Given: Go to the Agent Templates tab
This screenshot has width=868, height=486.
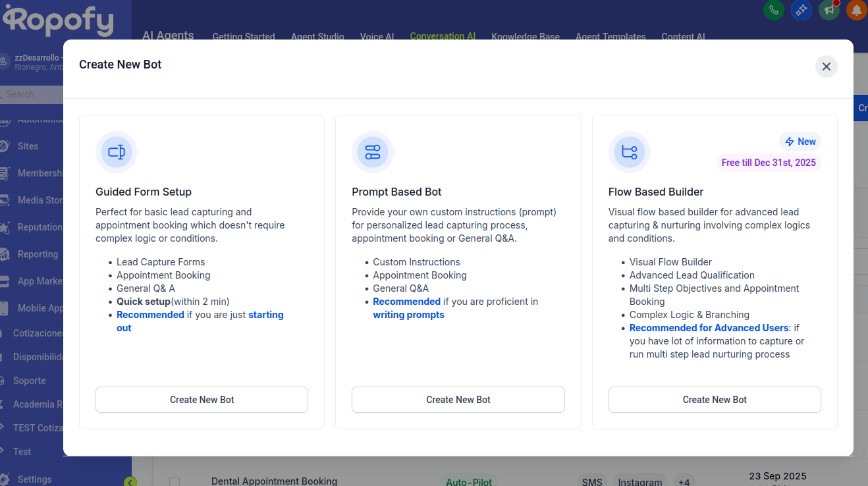Looking at the screenshot, I should click(610, 36).
